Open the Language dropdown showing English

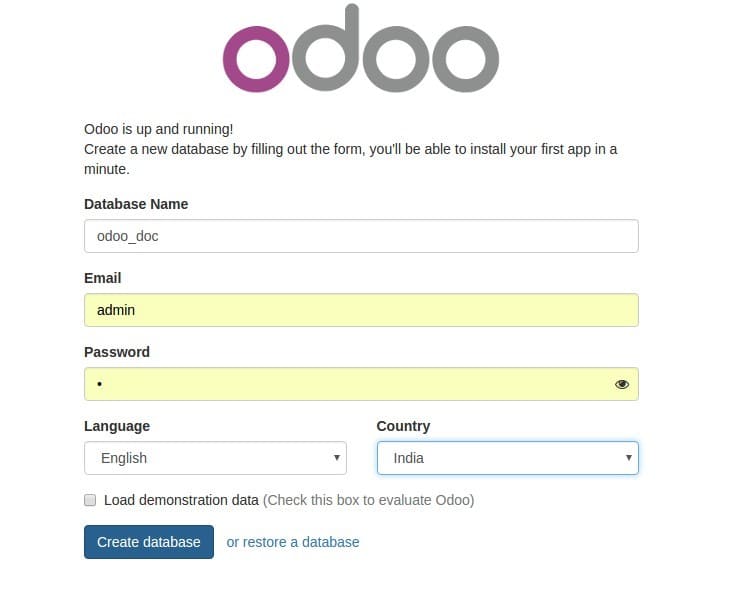(215, 458)
